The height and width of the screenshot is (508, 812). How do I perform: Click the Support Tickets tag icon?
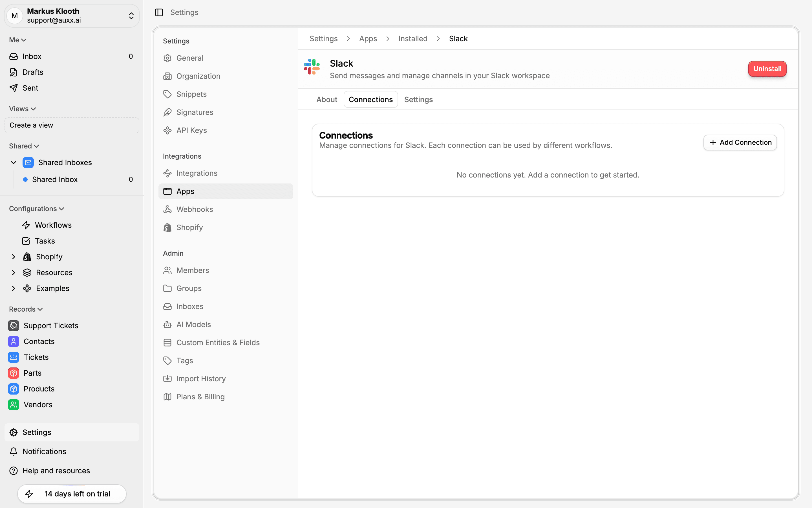click(14, 326)
